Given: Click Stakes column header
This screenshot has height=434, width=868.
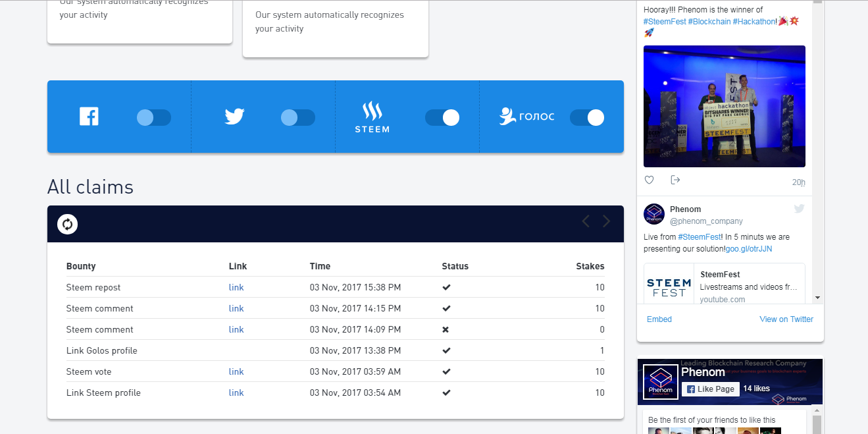Looking at the screenshot, I should (590, 266).
